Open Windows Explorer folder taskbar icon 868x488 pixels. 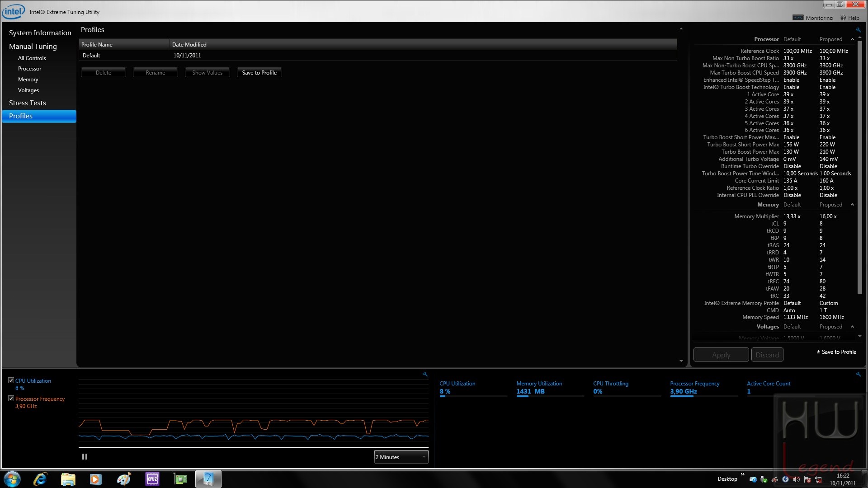tap(68, 479)
